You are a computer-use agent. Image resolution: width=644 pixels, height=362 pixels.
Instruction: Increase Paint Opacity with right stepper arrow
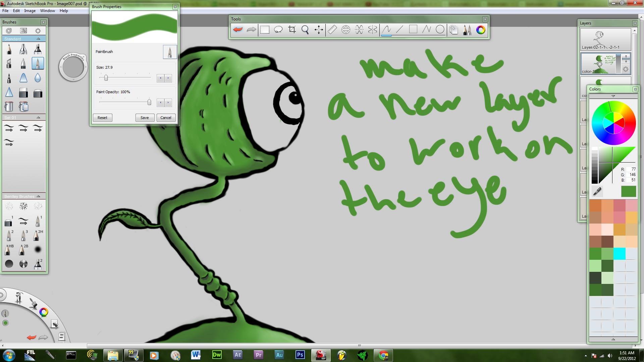pyautogui.click(x=168, y=103)
